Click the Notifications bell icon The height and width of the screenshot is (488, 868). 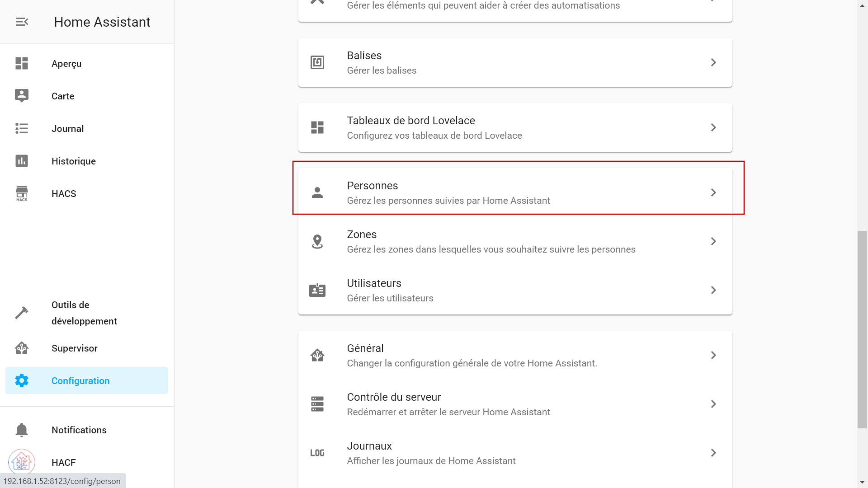[22, 430]
